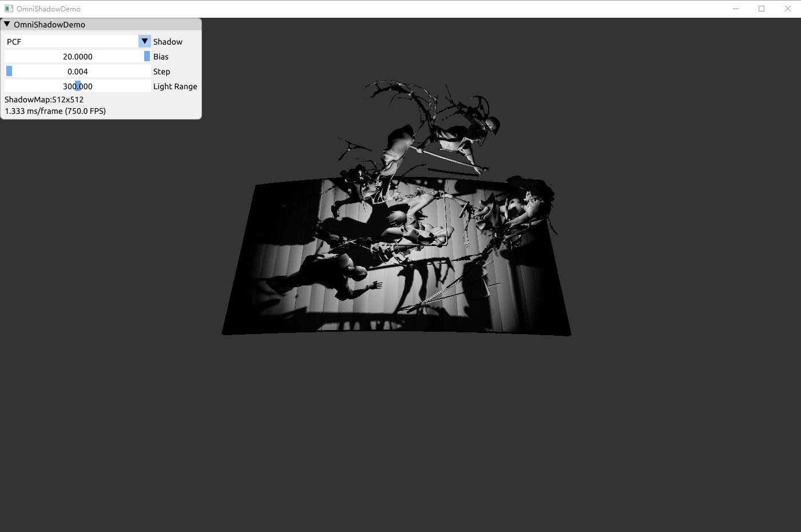Screen dimensions: 801x532
Task: Click the ms/frame FPS readout
Action: click(55, 111)
